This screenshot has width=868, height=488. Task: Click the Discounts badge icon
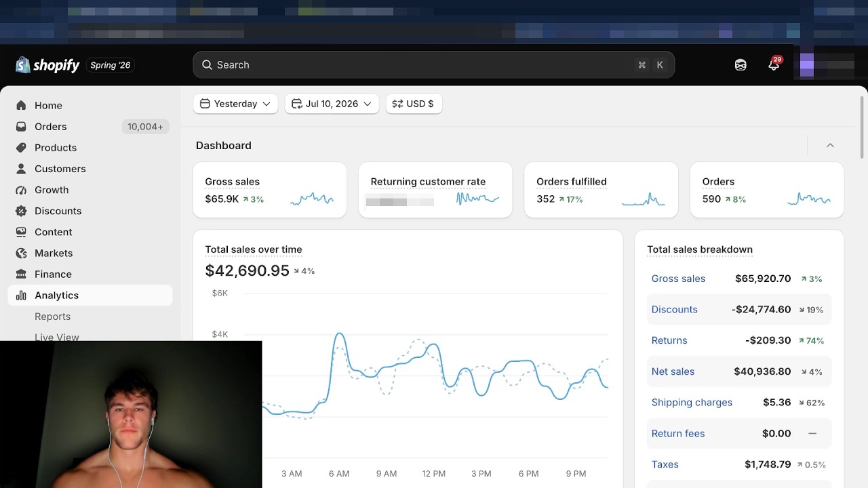click(21, 211)
